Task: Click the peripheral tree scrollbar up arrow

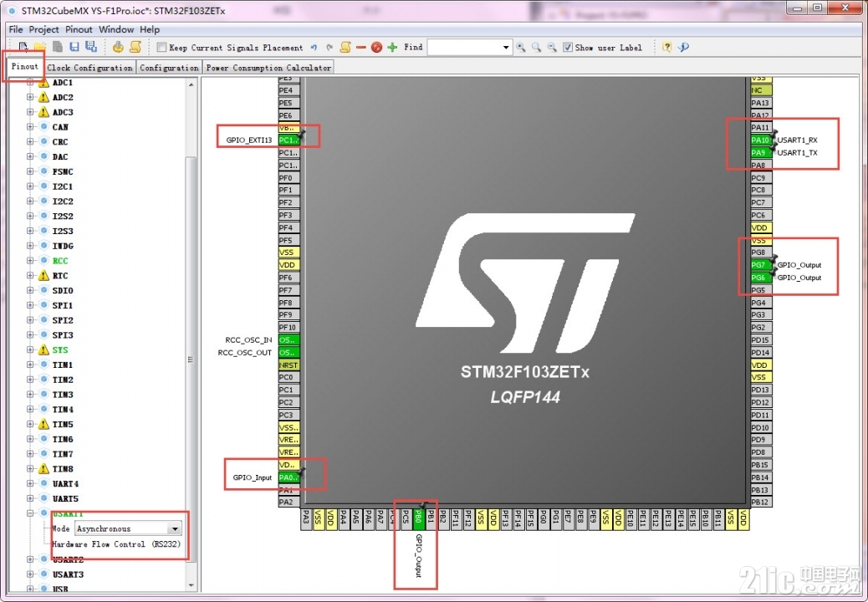Action: click(191, 84)
